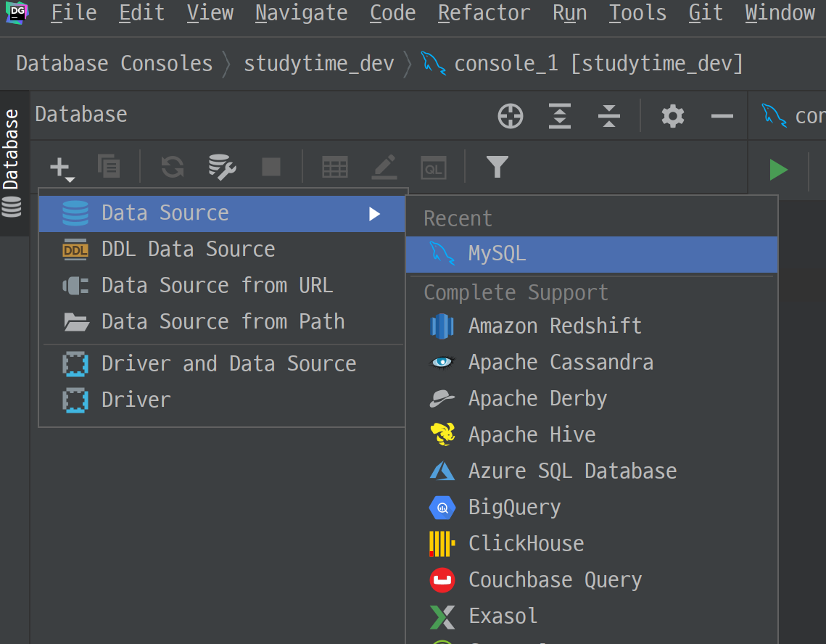Open the Refactor menu
This screenshot has height=644, width=826.
pyautogui.click(x=484, y=13)
